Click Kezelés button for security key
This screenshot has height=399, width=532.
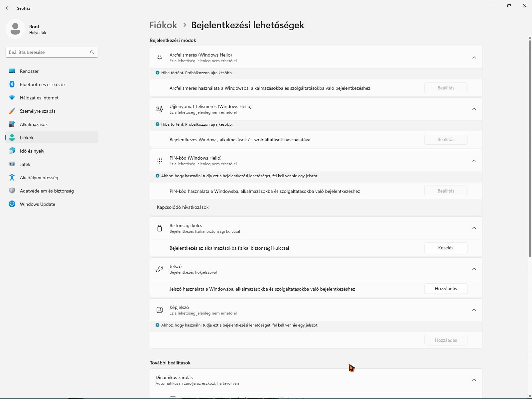pos(446,248)
